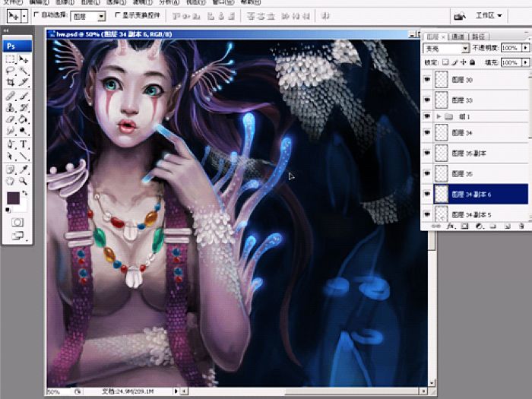Select the Dodge/Burn tool

click(x=23, y=131)
